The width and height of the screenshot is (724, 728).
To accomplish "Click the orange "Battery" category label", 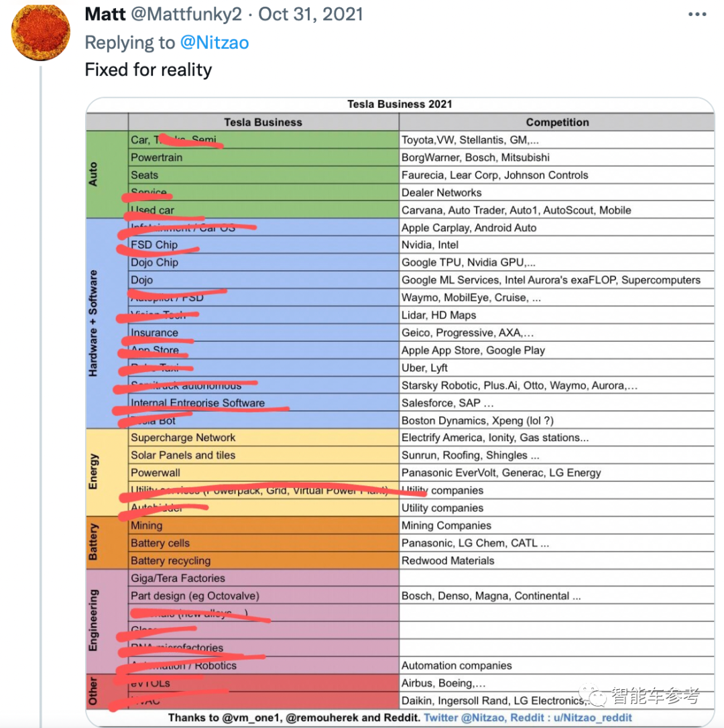I will click(93, 542).
